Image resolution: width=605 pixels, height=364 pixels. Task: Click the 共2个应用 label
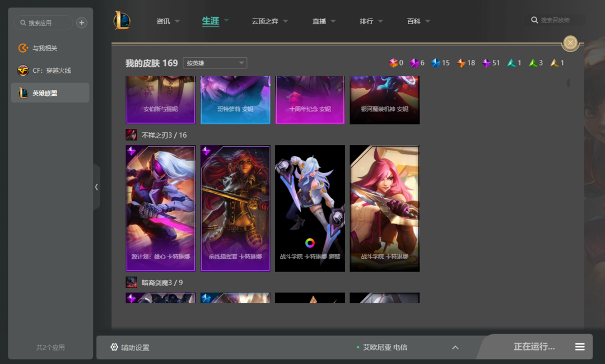50,347
